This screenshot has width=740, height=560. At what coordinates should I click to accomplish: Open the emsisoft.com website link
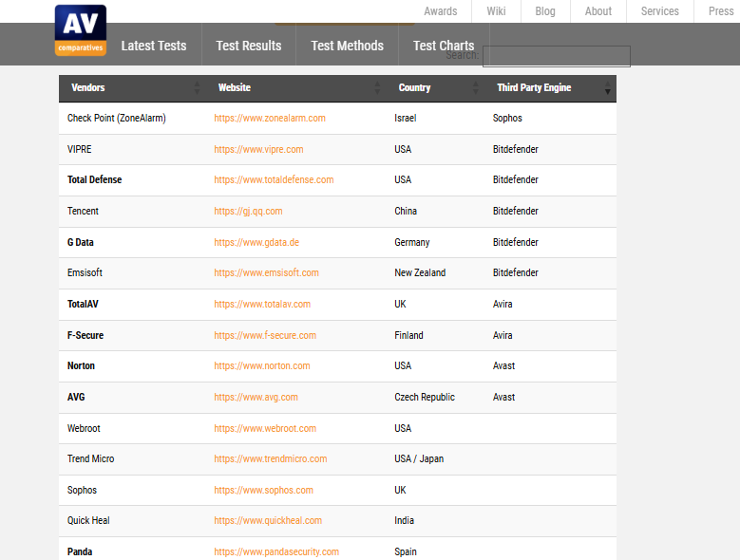pyautogui.click(x=267, y=273)
